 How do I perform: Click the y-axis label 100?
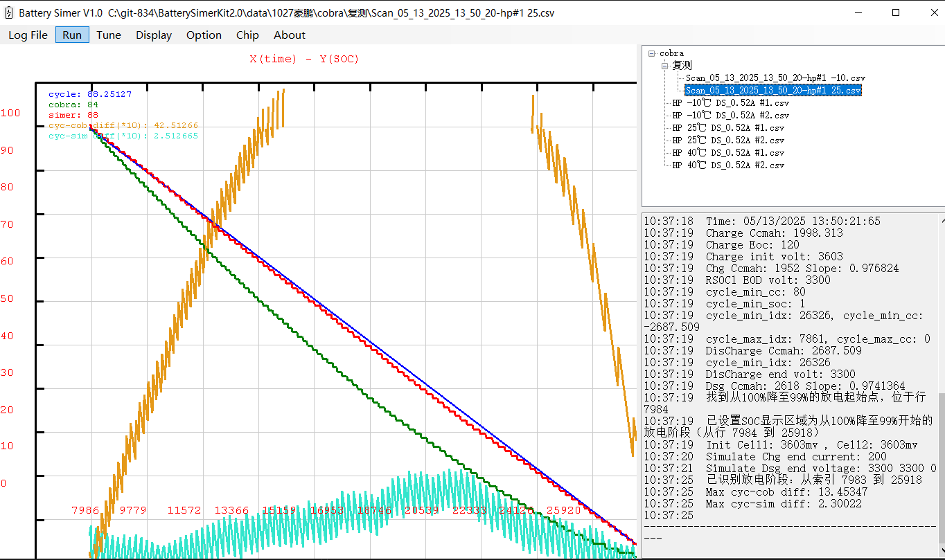coord(10,113)
